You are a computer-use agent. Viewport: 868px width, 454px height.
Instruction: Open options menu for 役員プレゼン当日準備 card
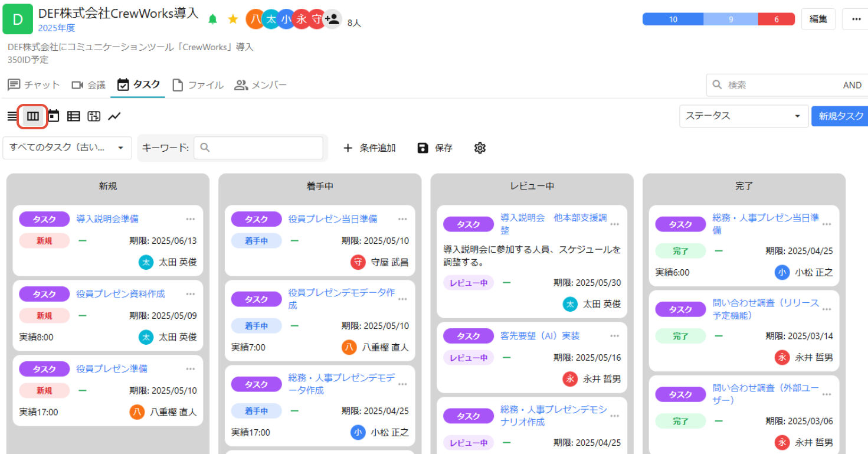402,219
